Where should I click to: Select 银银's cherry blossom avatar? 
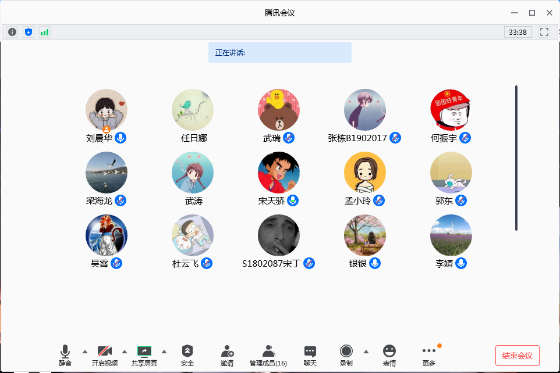click(x=365, y=235)
